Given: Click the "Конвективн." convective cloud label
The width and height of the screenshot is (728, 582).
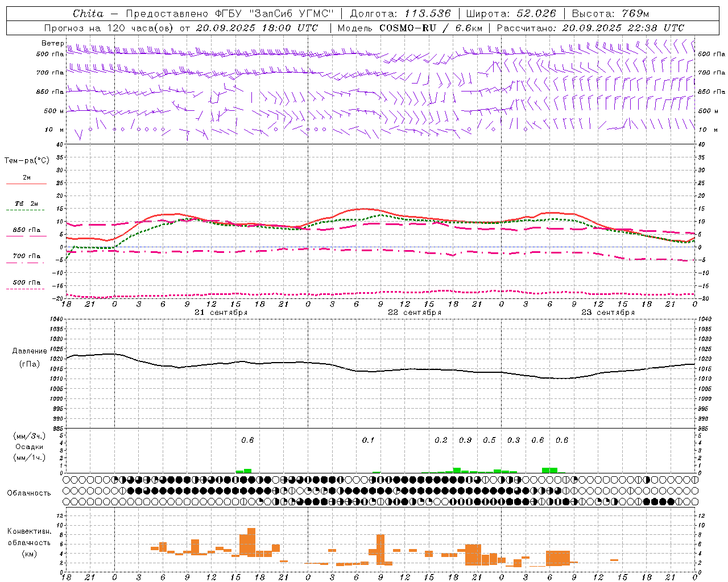Looking at the screenshot, I should (x=29, y=531).
